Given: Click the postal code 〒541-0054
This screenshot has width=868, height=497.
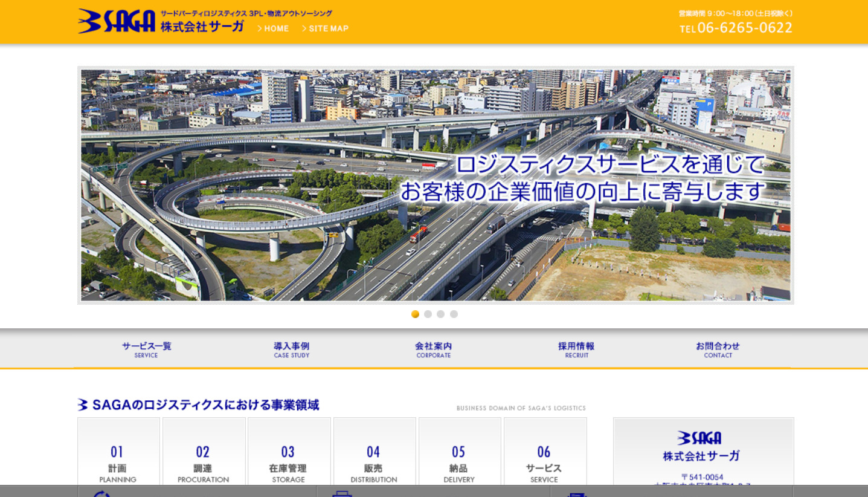Looking at the screenshot, I should 702,477.
